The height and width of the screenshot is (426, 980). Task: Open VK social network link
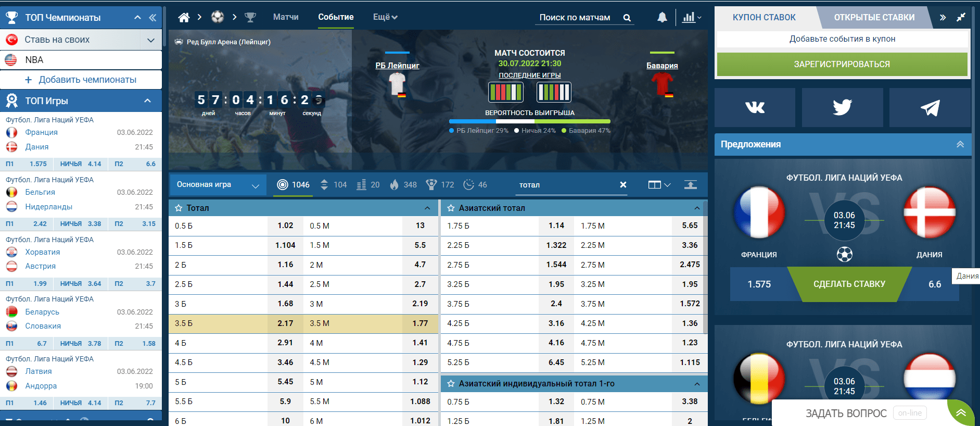click(755, 107)
